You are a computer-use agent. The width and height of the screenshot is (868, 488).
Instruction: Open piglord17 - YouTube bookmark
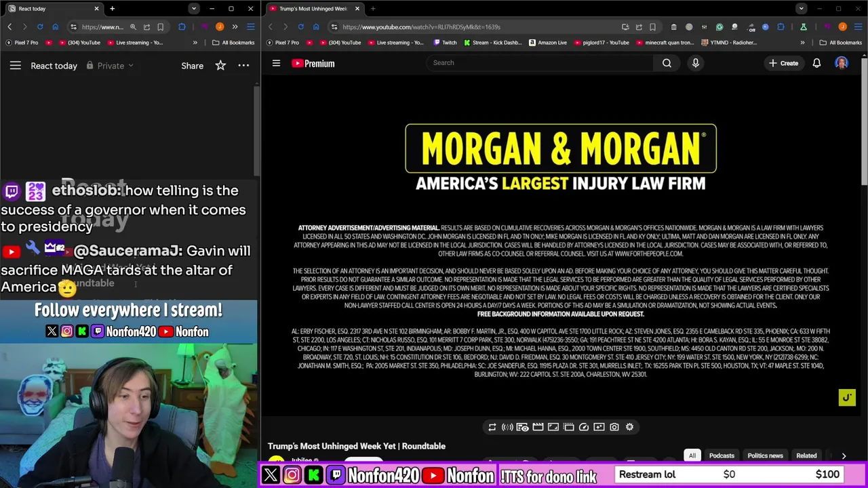point(601,42)
